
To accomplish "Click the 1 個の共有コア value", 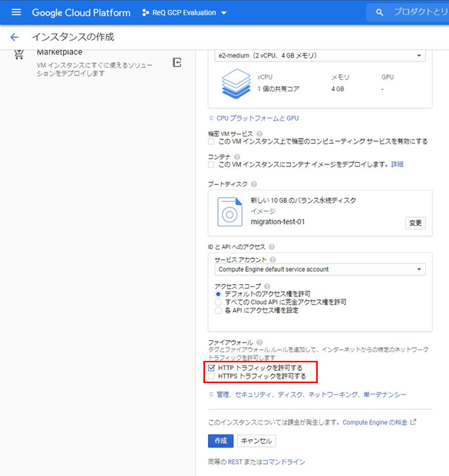I will point(279,89).
